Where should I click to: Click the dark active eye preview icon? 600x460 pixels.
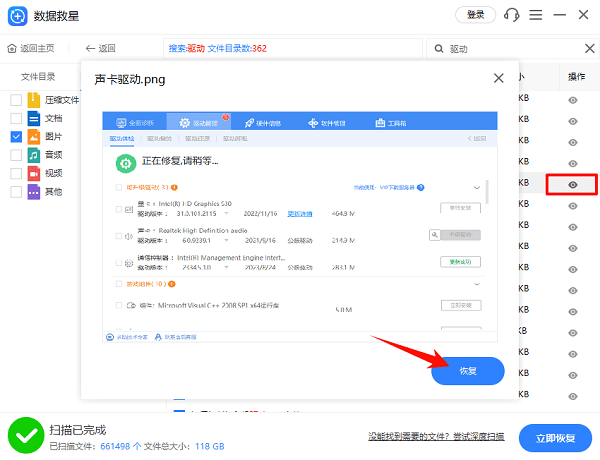coord(572,185)
